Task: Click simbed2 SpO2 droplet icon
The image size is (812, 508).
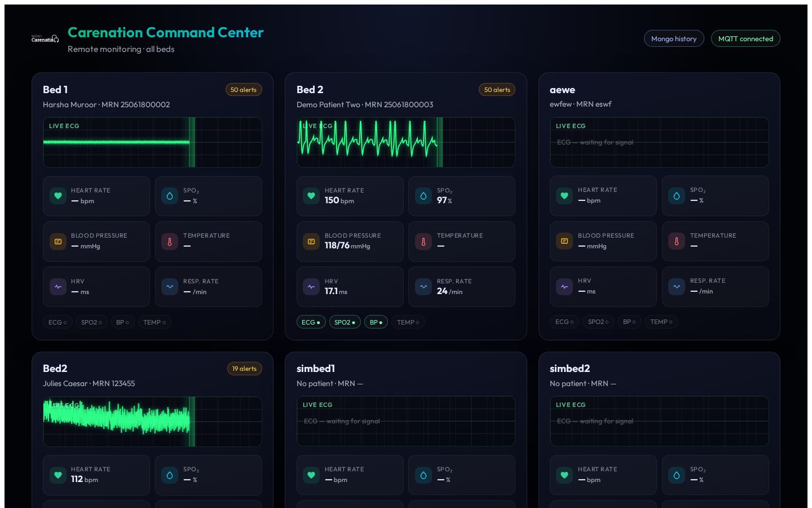Action: (x=677, y=475)
